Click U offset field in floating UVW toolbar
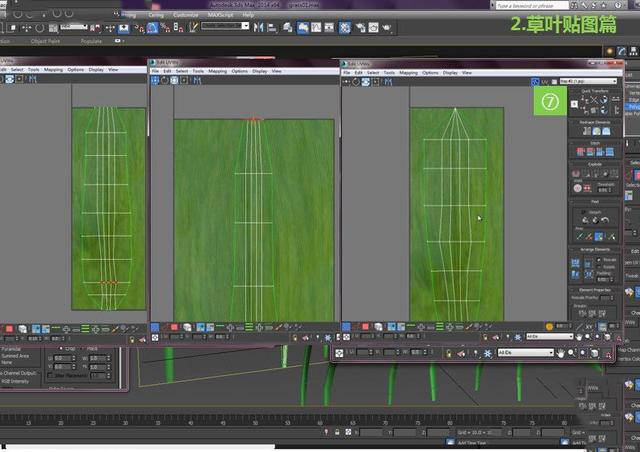The image size is (640, 452). click(x=362, y=352)
